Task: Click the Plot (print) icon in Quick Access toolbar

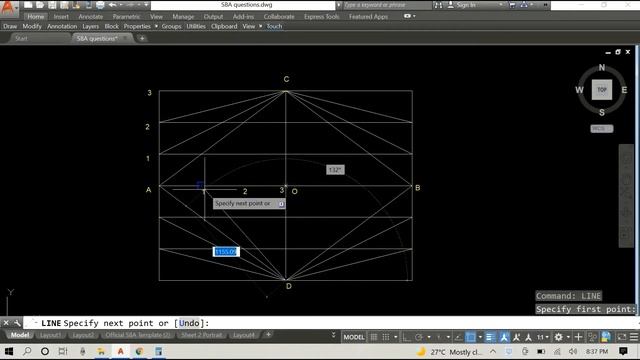Action: click(100, 5)
